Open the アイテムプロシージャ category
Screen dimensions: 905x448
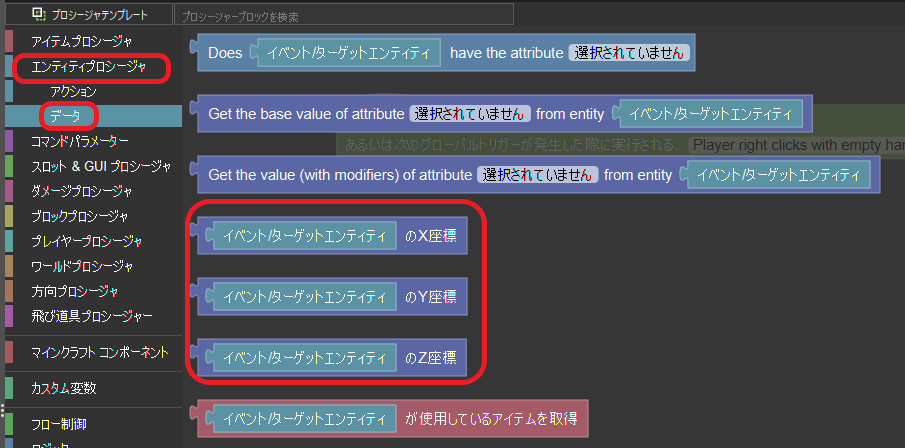point(81,41)
